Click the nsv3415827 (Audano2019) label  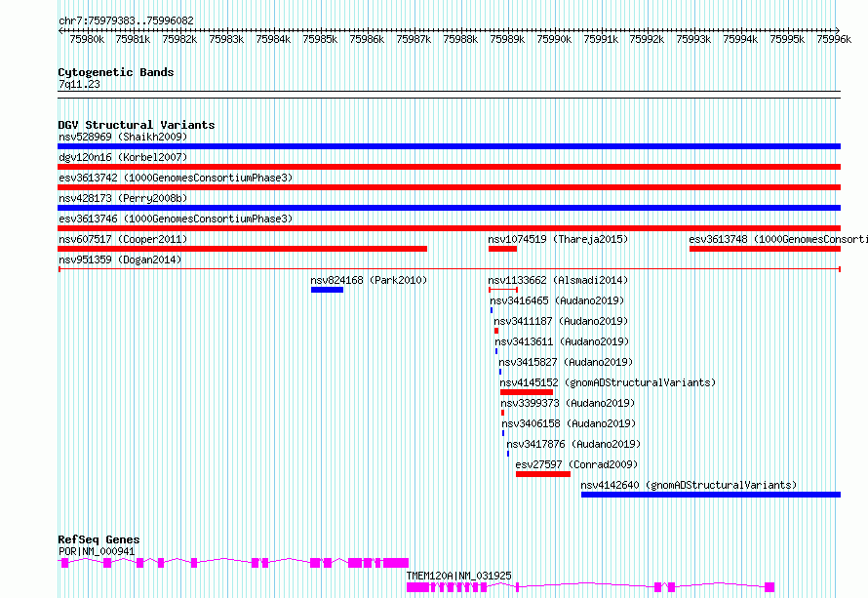coord(566,362)
